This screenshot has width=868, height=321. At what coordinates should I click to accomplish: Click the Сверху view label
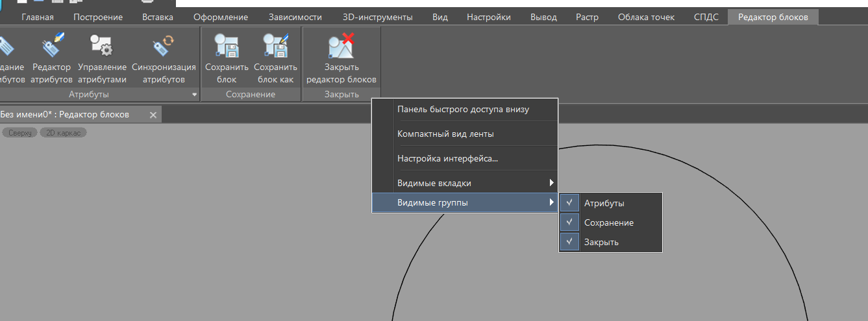[x=20, y=132]
